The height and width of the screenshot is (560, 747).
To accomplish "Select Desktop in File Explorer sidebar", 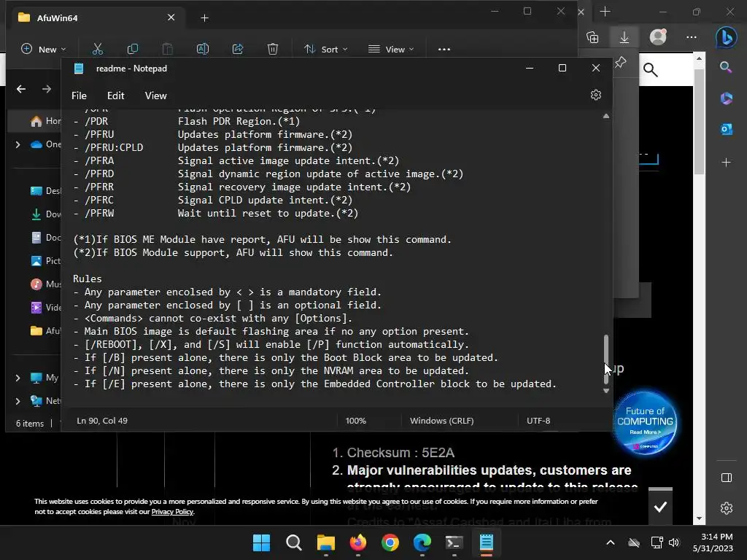I will point(46,191).
